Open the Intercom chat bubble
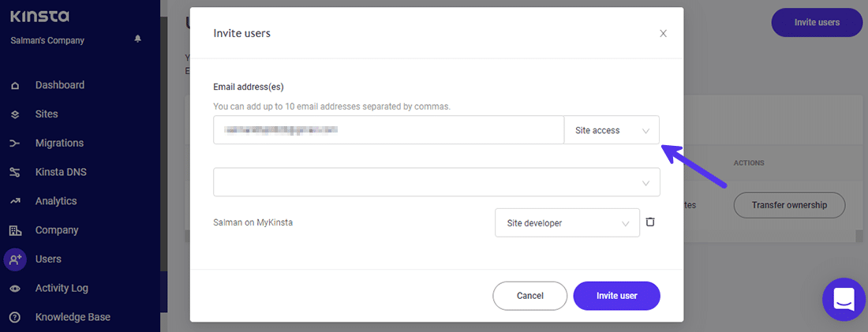 point(844,299)
